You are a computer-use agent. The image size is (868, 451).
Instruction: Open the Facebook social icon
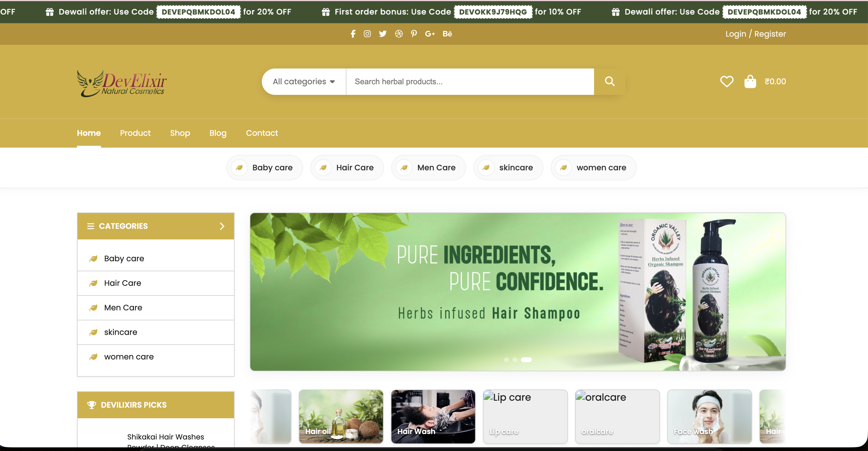pyautogui.click(x=353, y=34)
